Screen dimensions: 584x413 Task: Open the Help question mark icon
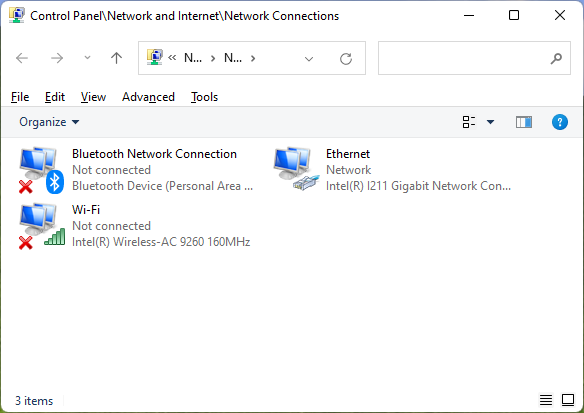(x=559, y=122)
